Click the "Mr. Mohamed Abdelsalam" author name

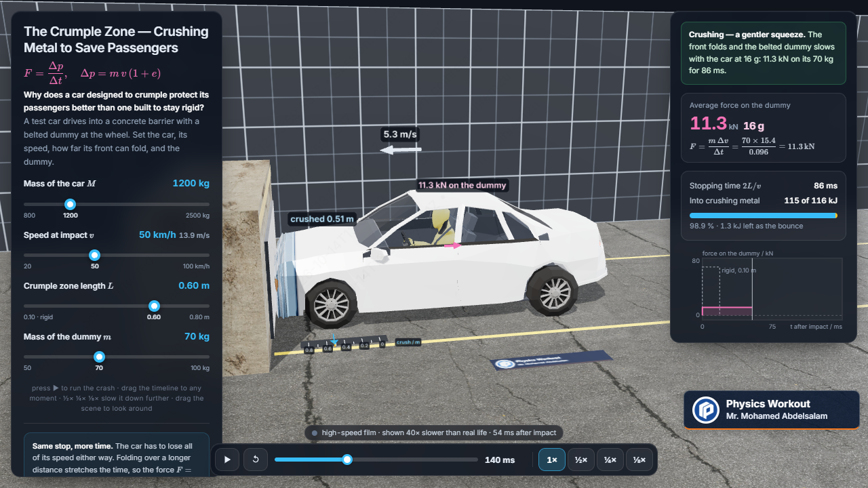pyautogui.click(x=776, y=416)
